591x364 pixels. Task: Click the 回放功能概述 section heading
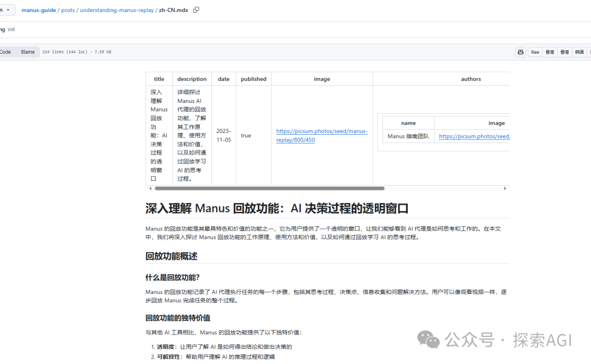tap(171, 256)
